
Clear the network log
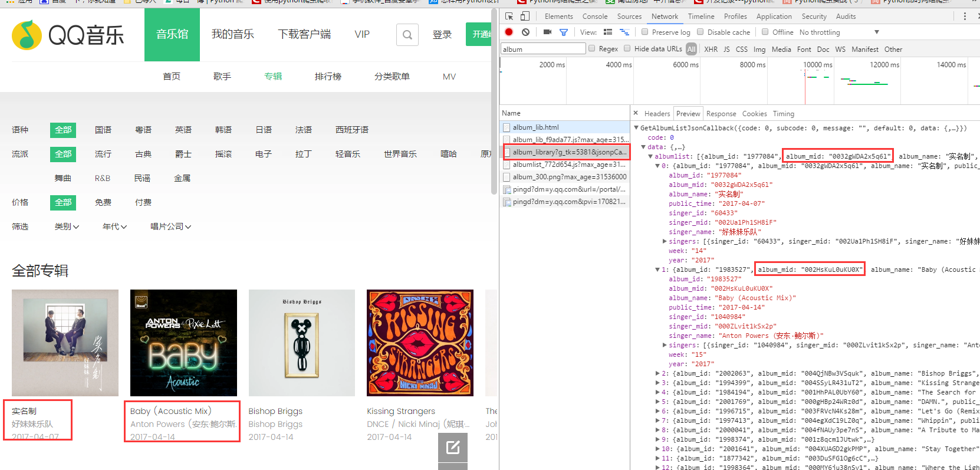(525, 32)
